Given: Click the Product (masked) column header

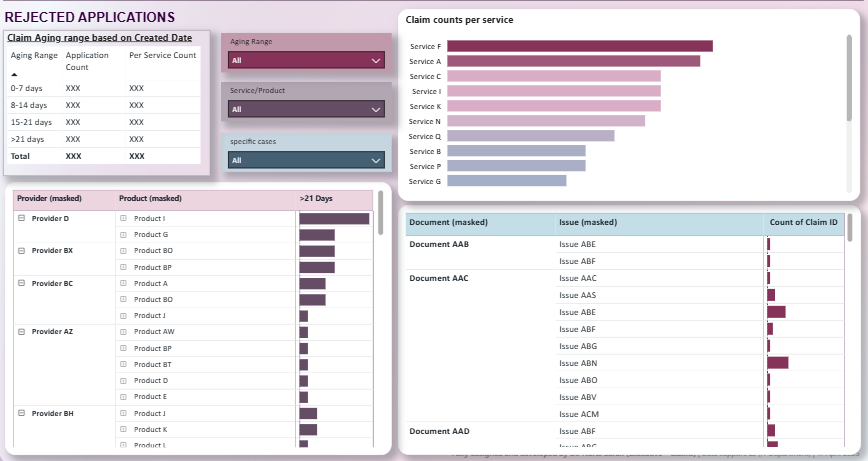Looking at the screenshot, I should point(150,198).
